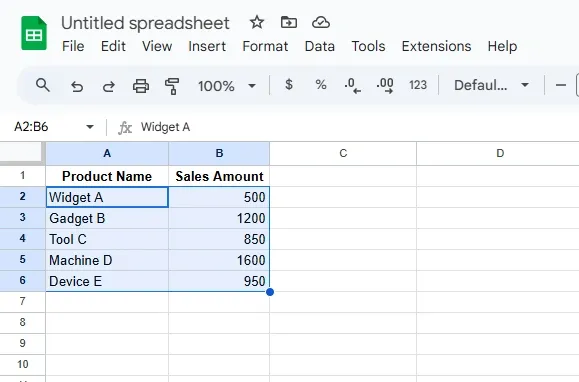Screen dimensions: 579x382
Task: Select the Machine D cell
Action: 107,260
